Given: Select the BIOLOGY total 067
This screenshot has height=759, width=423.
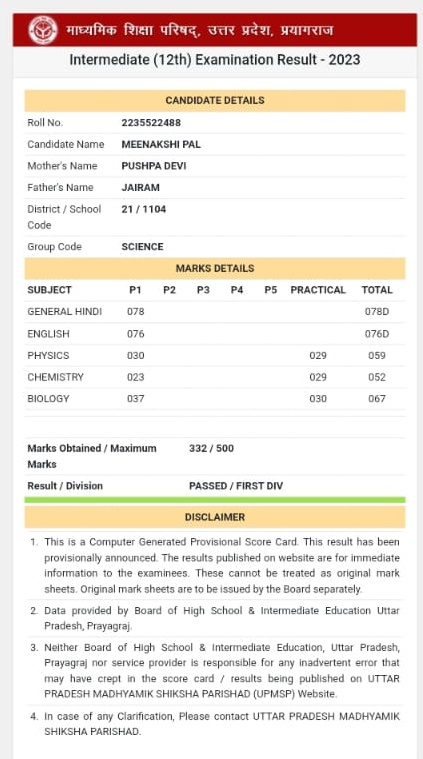Looking at the screenshot, I should click(377, 399).
